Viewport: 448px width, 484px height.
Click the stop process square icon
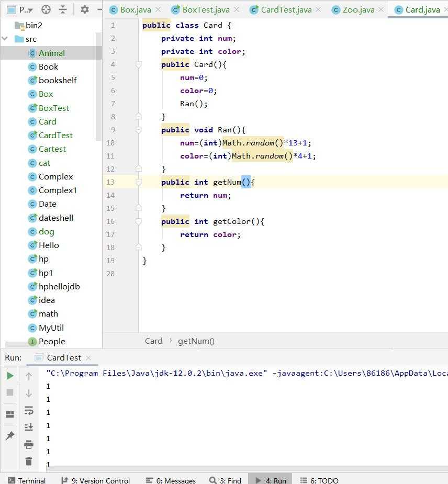click(10, 392)
